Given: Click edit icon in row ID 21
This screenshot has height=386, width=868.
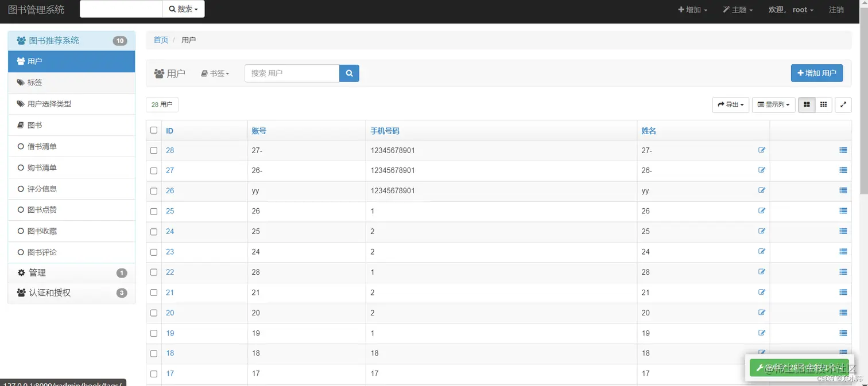Looking at the screenshot, I should pos(762,292).
